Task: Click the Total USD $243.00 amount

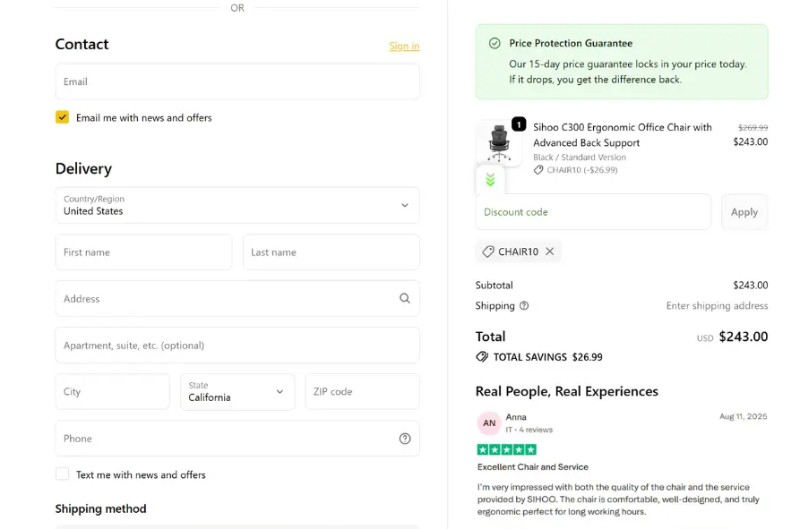Action: 733,337
